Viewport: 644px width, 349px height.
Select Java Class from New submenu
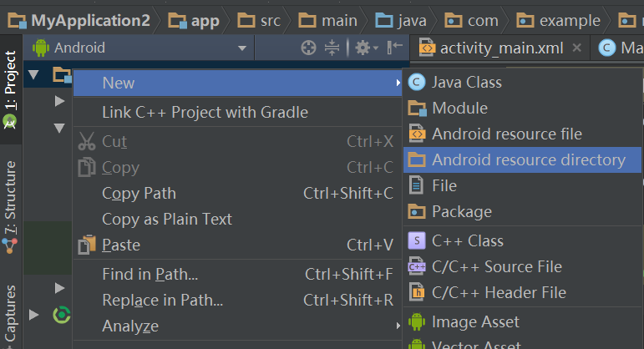[466, 82]
